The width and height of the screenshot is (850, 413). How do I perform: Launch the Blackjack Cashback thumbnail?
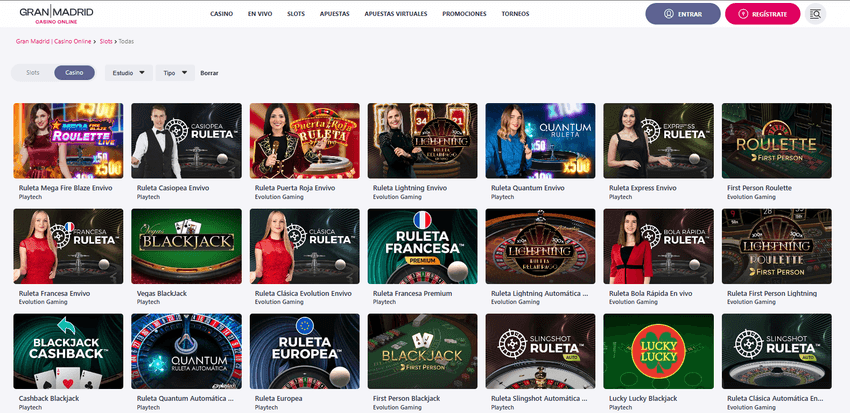[68, 351]
